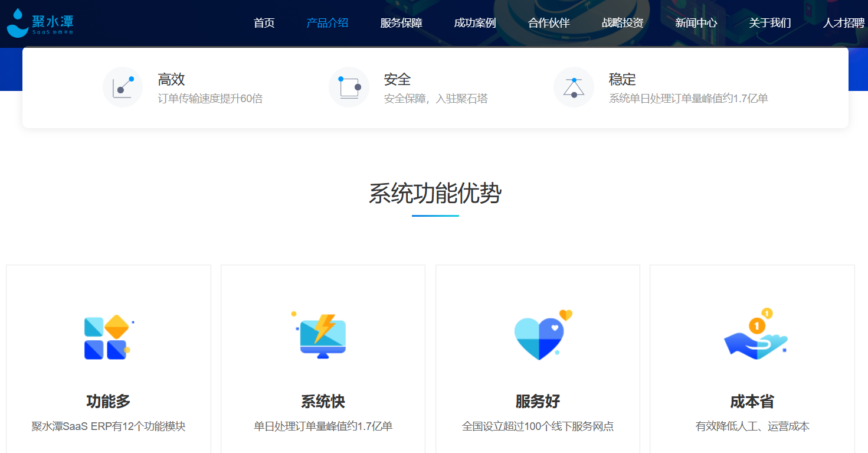Open the 产品介绍 menu item
This screenshot has height=453, width=868.
click(327, 23)
